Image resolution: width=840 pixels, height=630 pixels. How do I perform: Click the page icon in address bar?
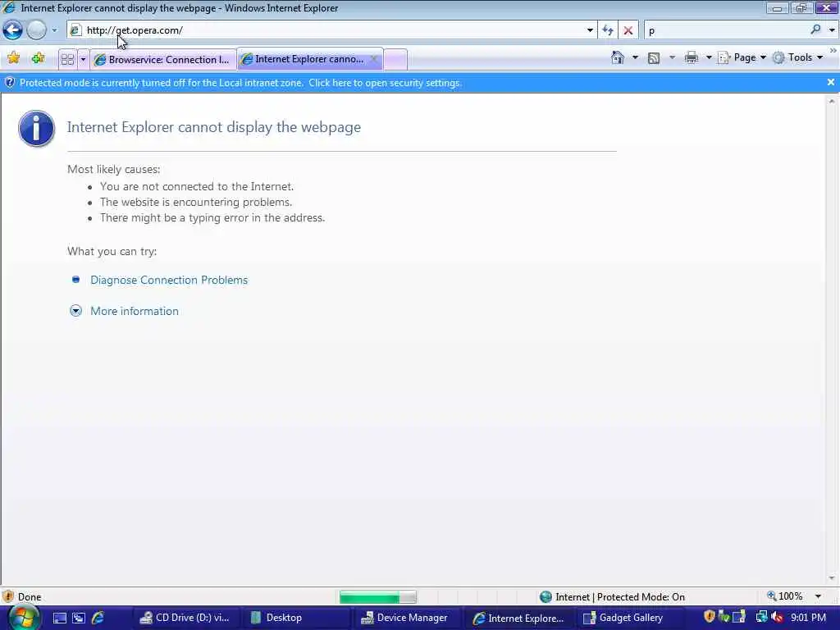coord(75,30)
